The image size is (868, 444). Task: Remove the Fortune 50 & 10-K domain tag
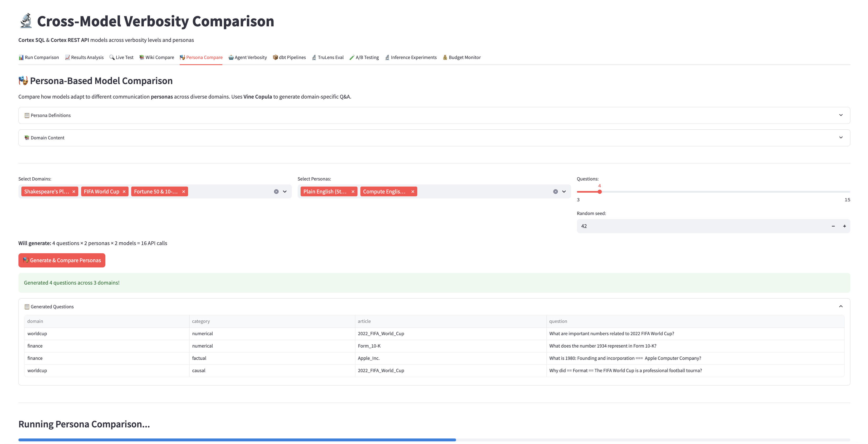coord(184,192)
